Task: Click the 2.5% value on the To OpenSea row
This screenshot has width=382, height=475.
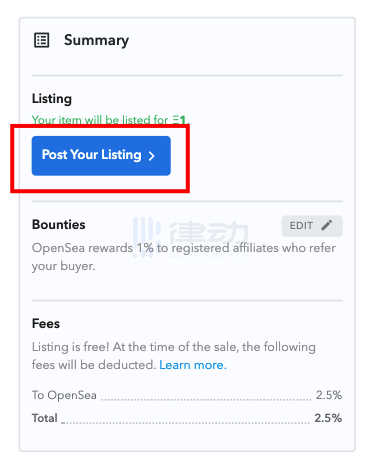Action: pos(329,395)
